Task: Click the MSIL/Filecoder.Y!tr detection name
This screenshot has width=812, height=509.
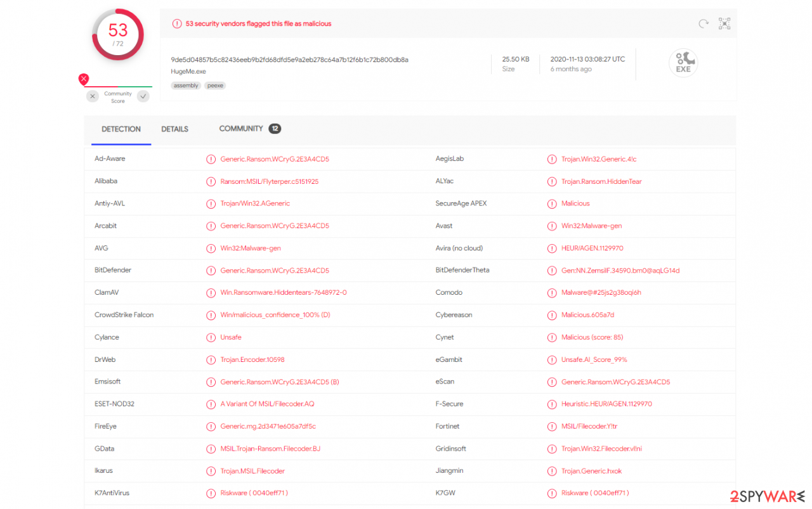Action: (589, 427)
